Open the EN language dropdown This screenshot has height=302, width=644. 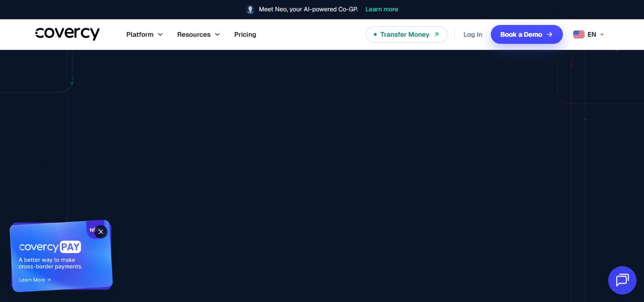[x=588, y=34]
